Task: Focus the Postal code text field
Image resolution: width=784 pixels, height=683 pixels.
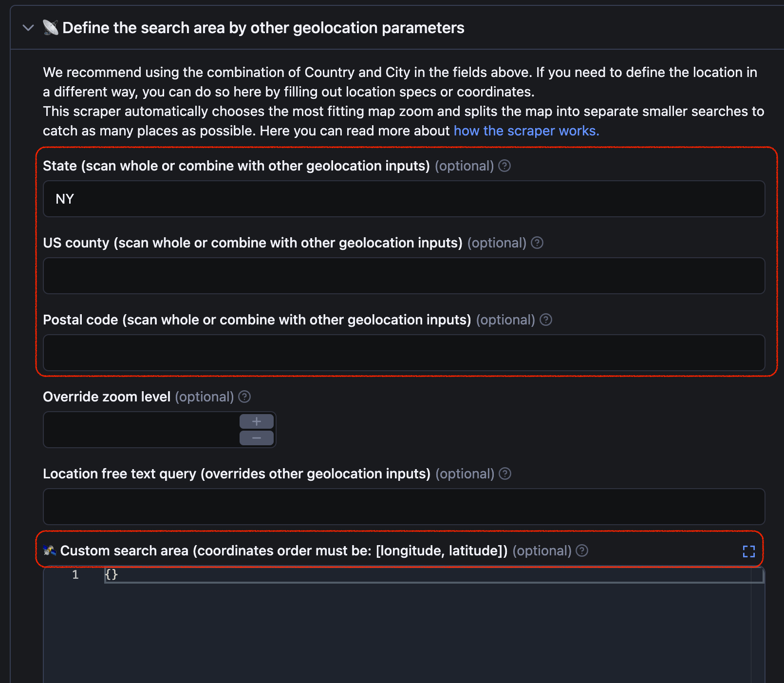Action: tap(404, 353)
